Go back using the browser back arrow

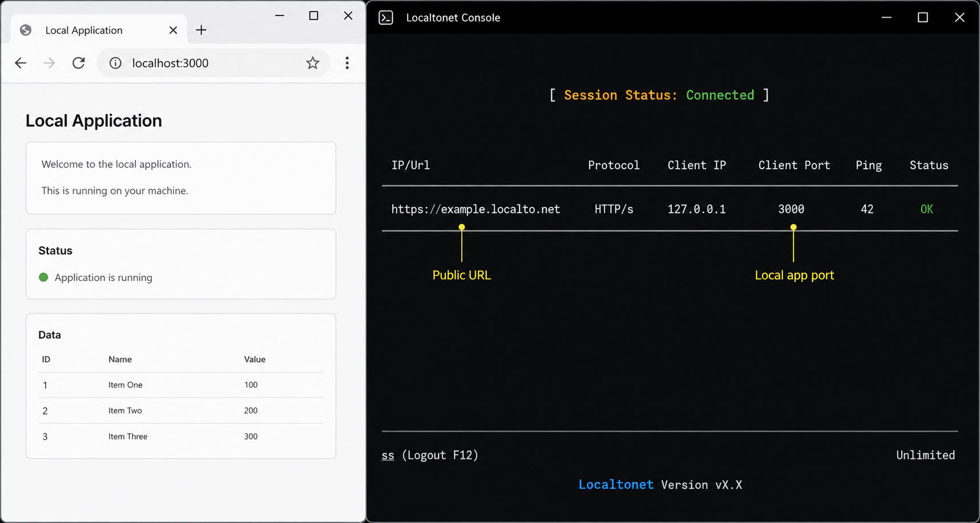click(x=21, y=63)
